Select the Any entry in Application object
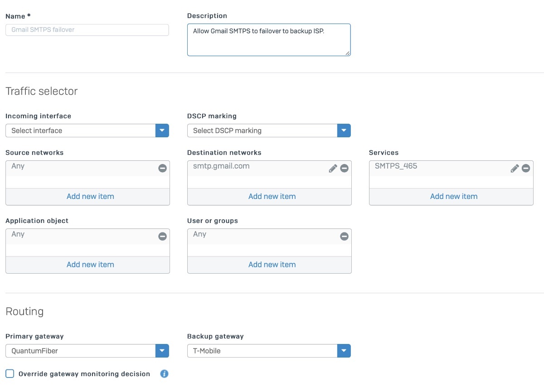This screenshot has width=544, height=392. 18,234
